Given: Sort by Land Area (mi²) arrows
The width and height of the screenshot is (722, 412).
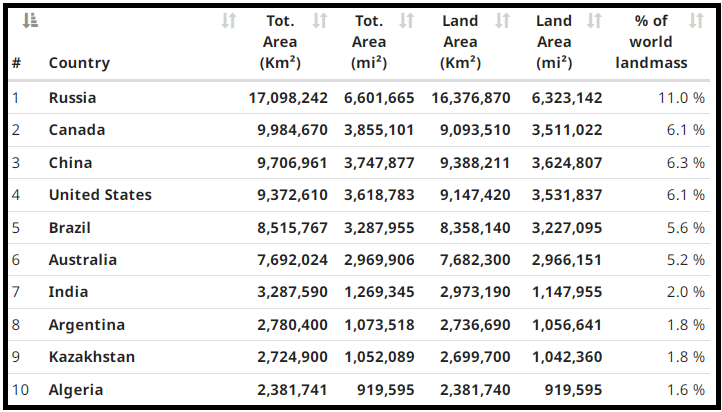Looking at the screenshot, I should pyautogui.click(x=594, y=21).
